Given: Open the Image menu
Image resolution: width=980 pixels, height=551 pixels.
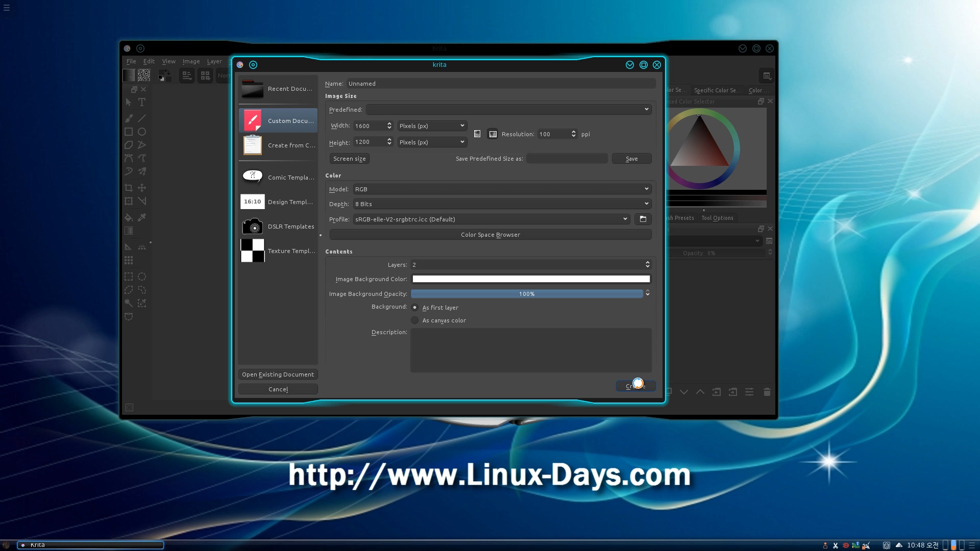Looking at the screenshot, I should tap(191, 61).
